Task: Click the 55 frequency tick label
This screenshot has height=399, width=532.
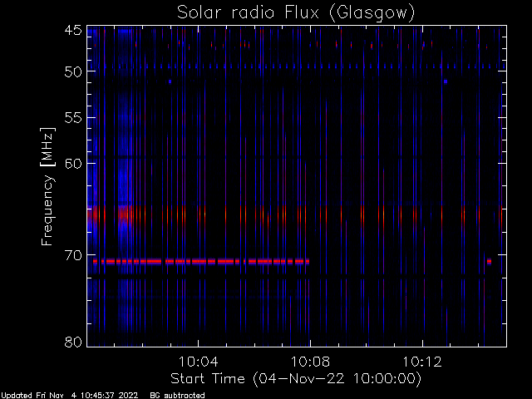Action: pyautogui.click(x=73, y=118)
